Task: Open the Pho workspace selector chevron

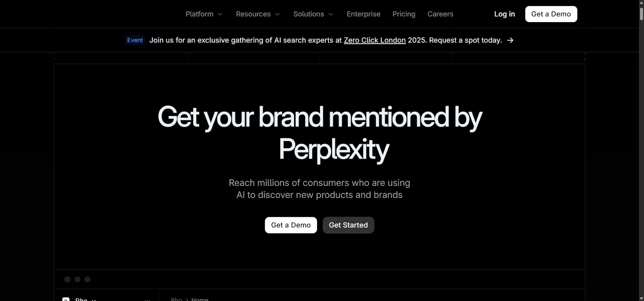Action: (94, 300)
